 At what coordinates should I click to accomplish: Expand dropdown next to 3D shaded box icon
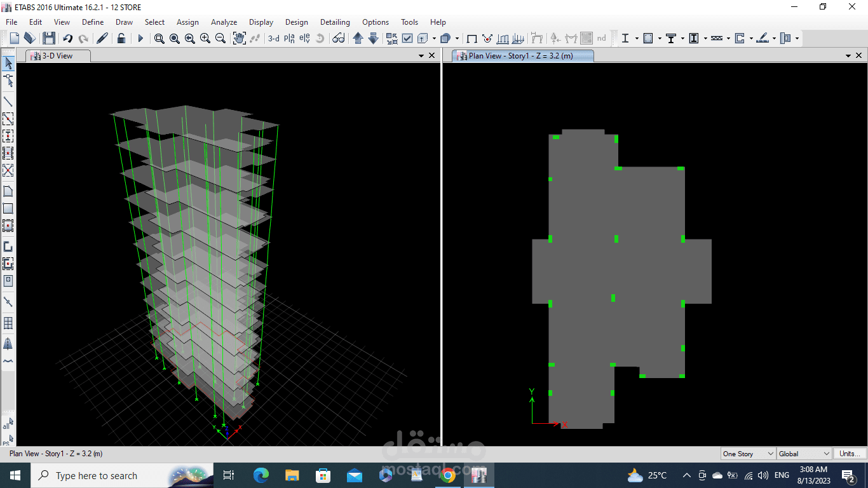pyautogui.click(x=457, y=38)
